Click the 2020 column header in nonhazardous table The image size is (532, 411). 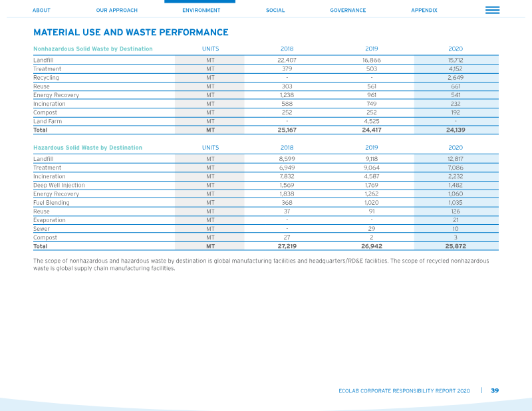pos(456,49)
